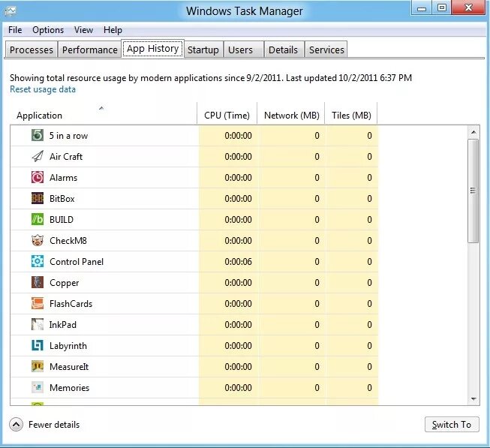Screen dimensions: 490x448
Task: Sort by the Network (MB) column header
Action: pyautogui.click(x=291, y=114)
